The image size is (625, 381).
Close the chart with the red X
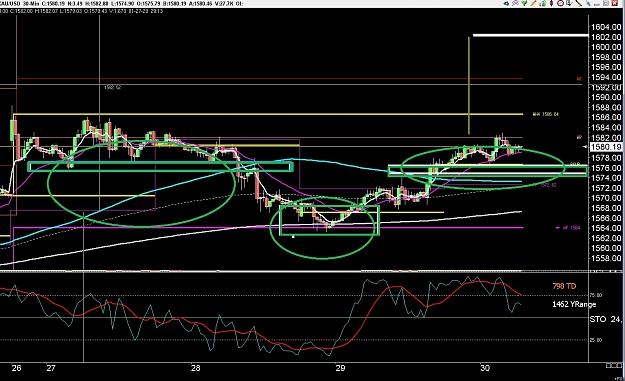pyautogui.click(x=615, y=3)
